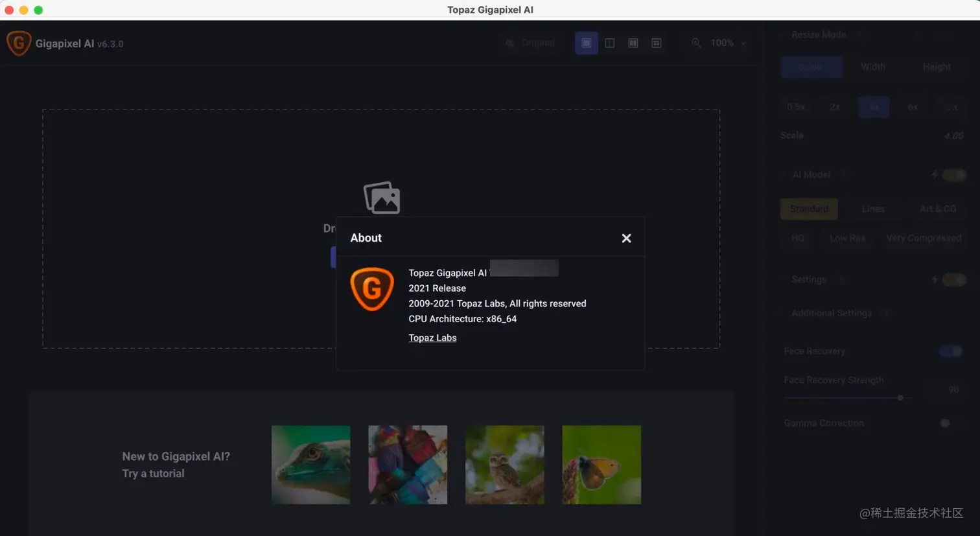Toggle the Settings auto switch

tap(954, 280)
